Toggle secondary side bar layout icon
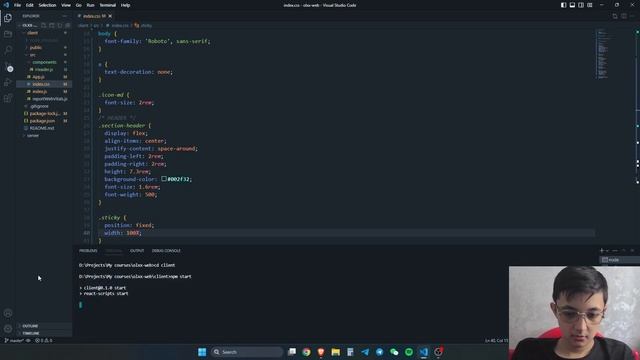The height and width of the screenshot is (360, 640). (581, 5)
